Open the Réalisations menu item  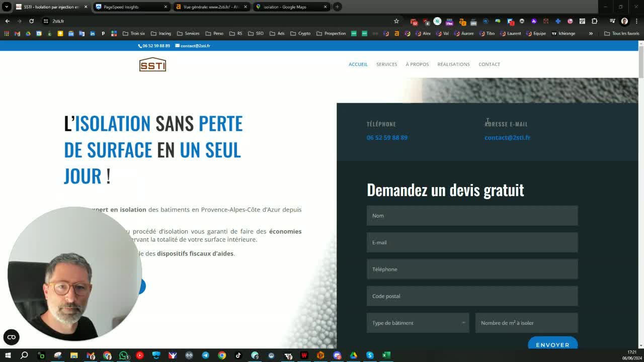[453, 64]
